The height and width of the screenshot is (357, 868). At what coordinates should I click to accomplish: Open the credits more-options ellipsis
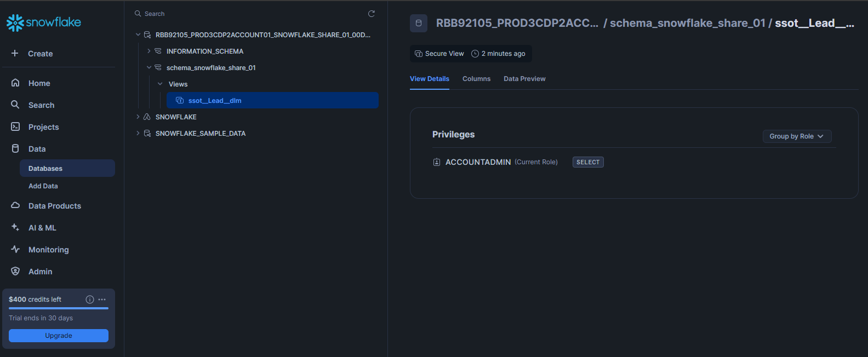tap(102, 300)
